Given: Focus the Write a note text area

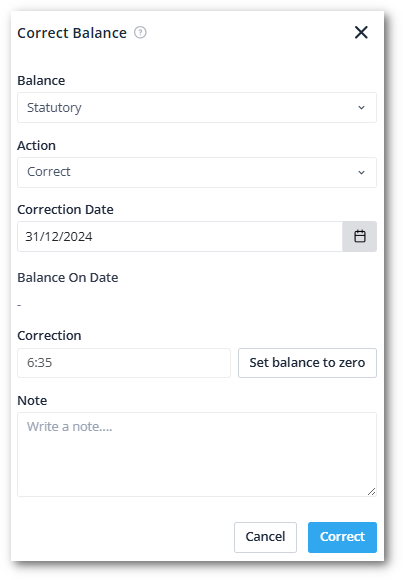Looking at the screenshot, I should (197, 455).
